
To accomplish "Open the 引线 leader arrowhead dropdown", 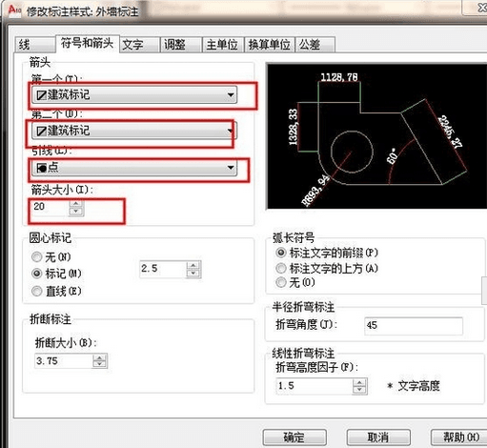I will pyautogui.click(x=134, y=168).
